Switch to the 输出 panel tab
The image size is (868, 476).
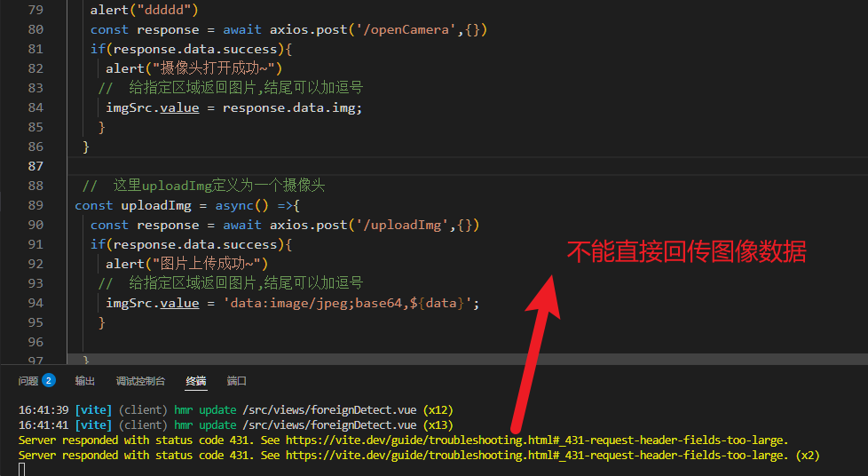click(x=85, y=381)
